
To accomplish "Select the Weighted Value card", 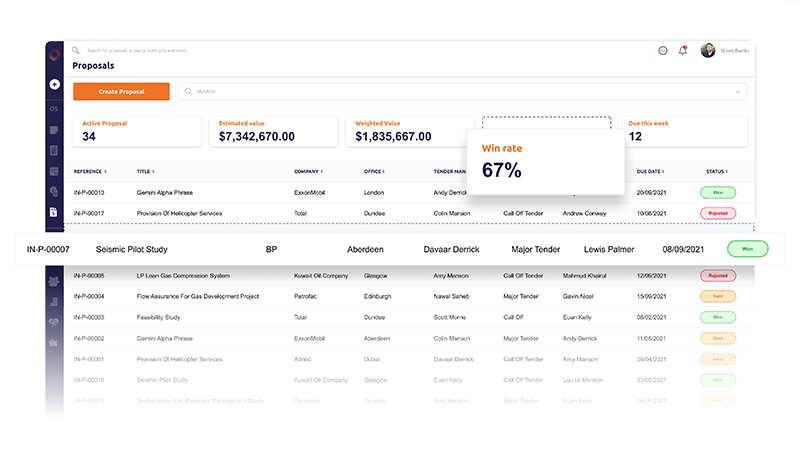I will tap(410, 132).
